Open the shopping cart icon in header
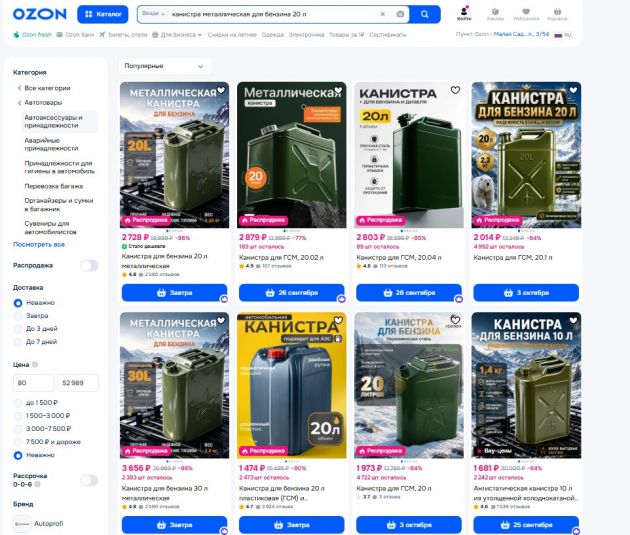This screenshot has height=535, width=630. coord(557,14)
